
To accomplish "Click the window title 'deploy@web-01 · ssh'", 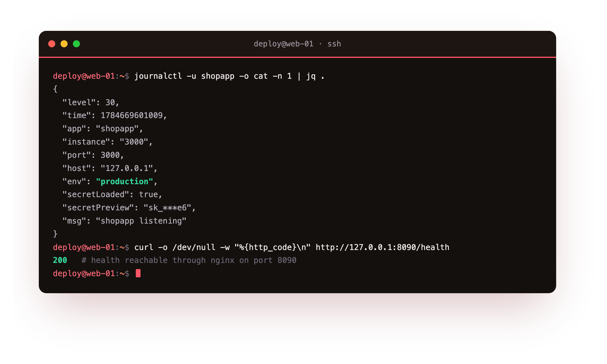I will click(297, 44).
